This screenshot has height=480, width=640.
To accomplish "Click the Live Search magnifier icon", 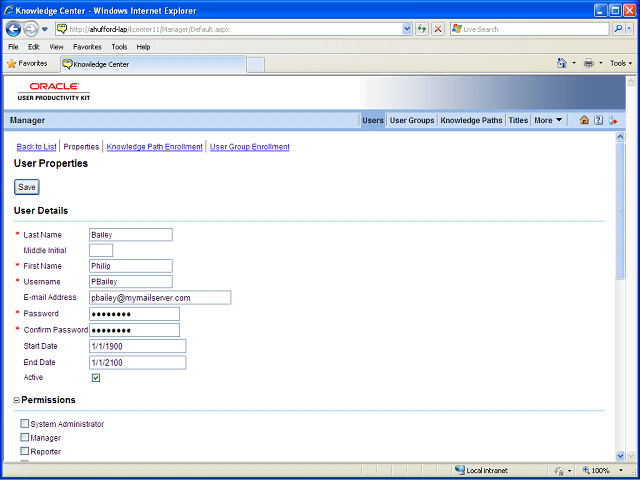I will pos(619,29).
